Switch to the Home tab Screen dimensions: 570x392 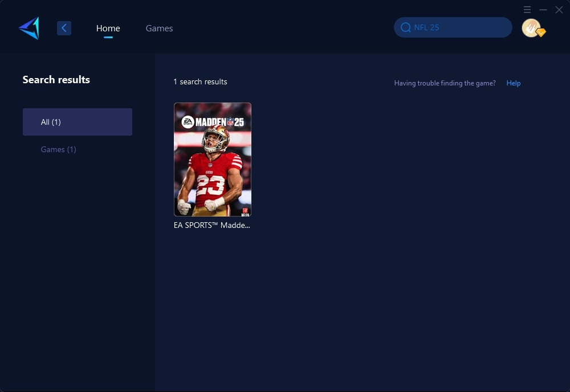(108, 28)
